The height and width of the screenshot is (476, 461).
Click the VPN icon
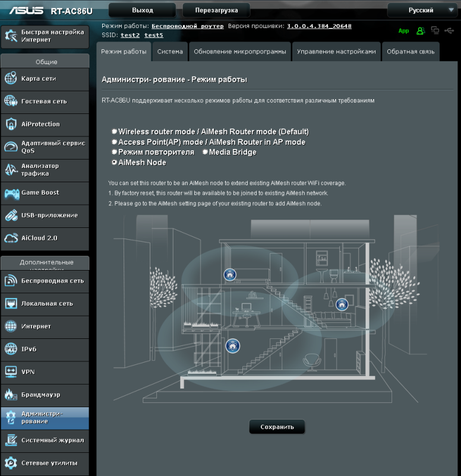11,372
